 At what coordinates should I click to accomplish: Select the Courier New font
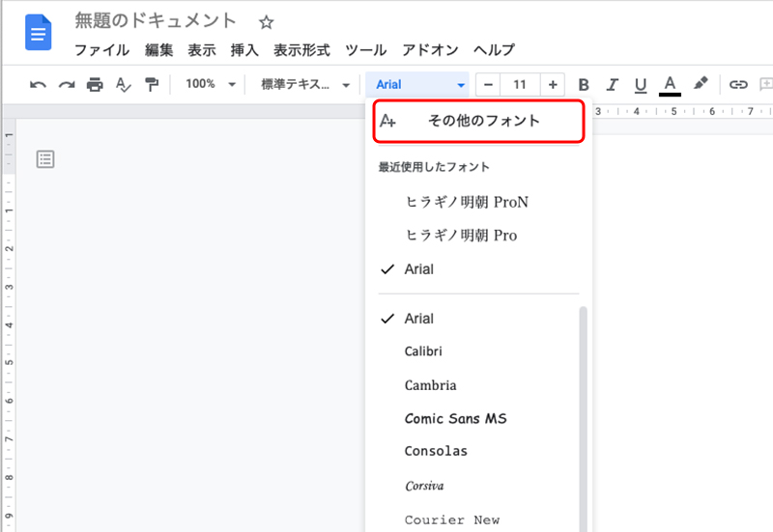tap(474, 519)
